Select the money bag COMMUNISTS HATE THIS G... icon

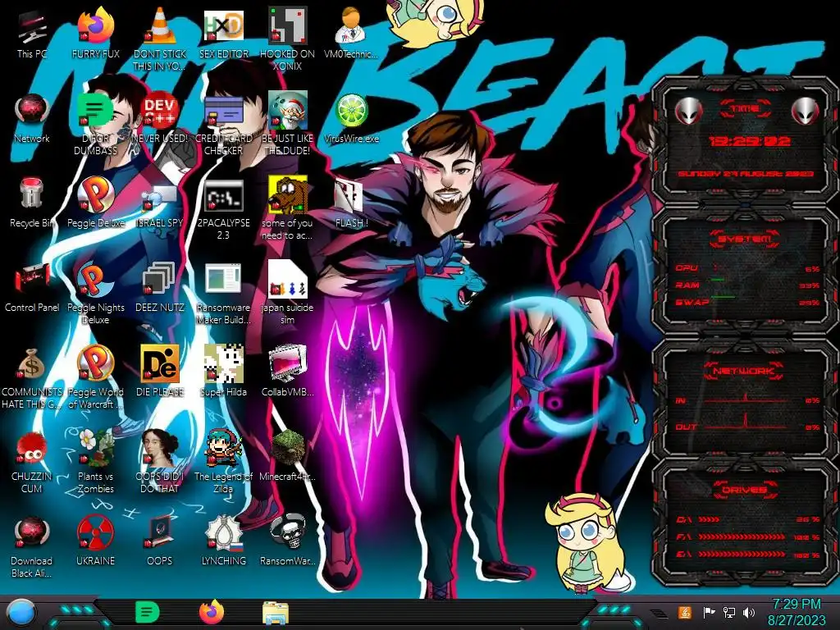pyautogui.click(x=32, y=377)
